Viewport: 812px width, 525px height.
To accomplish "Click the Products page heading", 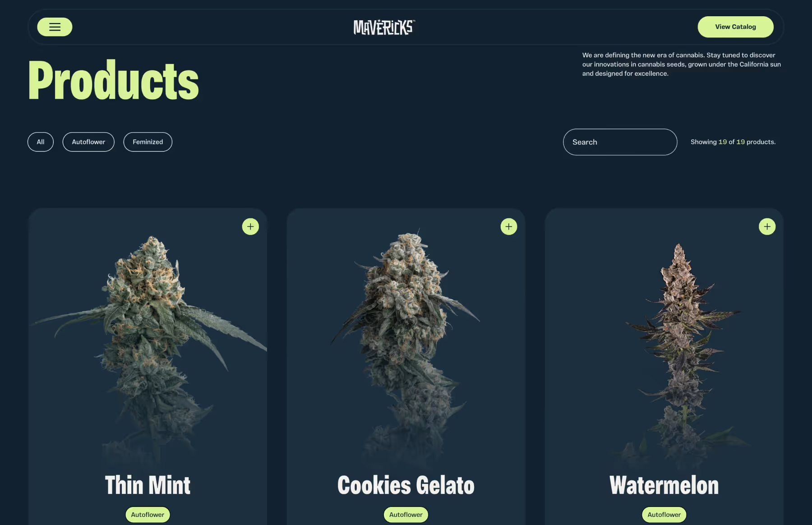I will click(113, 80).
